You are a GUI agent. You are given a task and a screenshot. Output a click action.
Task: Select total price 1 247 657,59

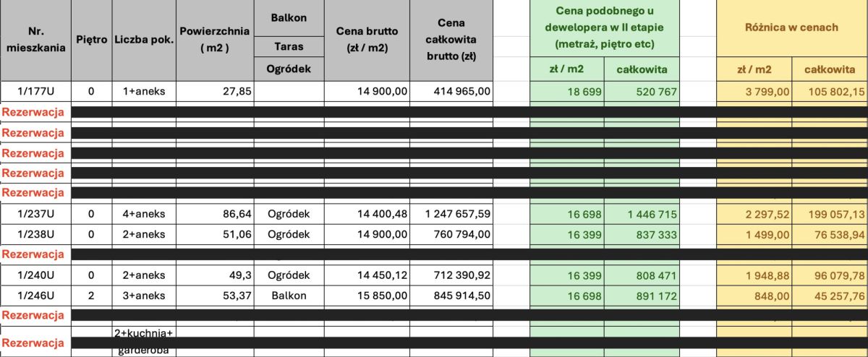tap(451, 214)
